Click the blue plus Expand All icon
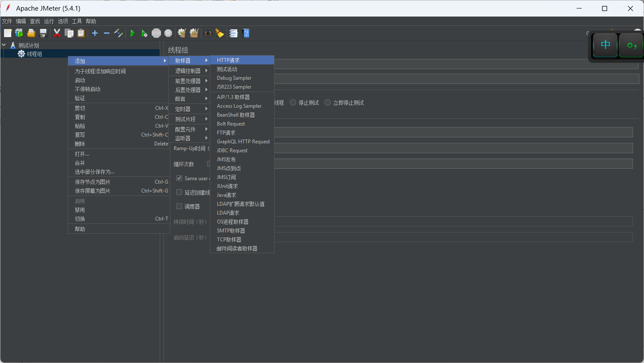Viewport: 644px width, 363px height. (95, 33)
